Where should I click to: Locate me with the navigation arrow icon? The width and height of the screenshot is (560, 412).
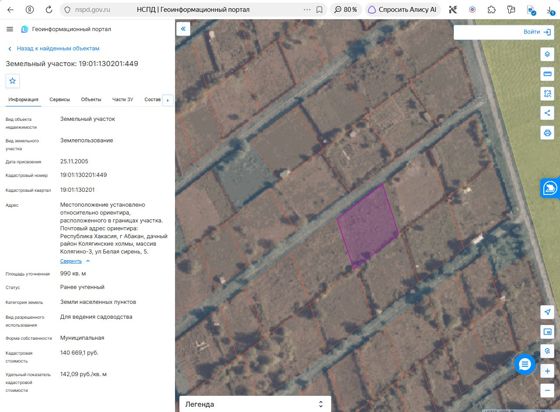coord(547,312)
